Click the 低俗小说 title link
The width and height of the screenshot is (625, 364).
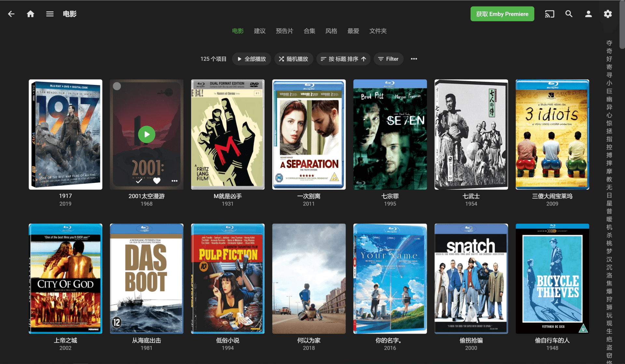click(228, 340)
